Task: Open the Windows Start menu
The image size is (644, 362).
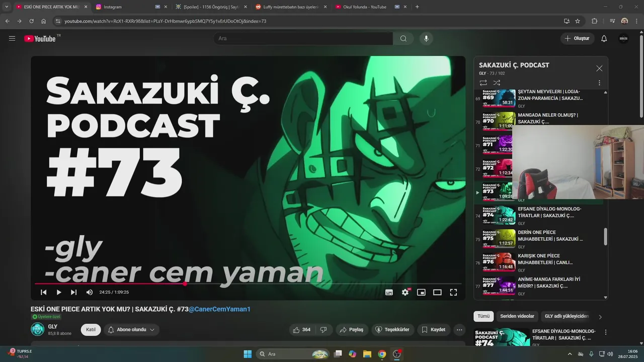Action: 248,354
